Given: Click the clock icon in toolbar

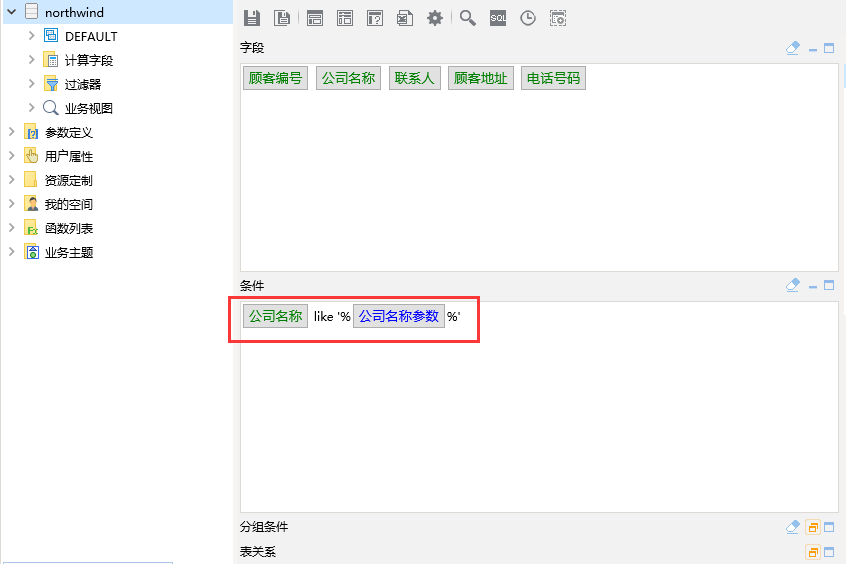Looking at the screenshot, I should pos(528,18).
